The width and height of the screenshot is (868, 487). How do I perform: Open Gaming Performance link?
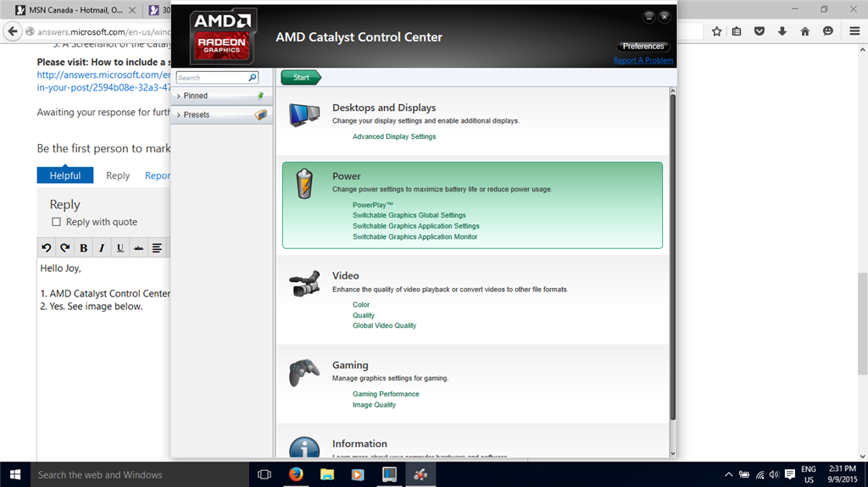(x=386, y=394)
